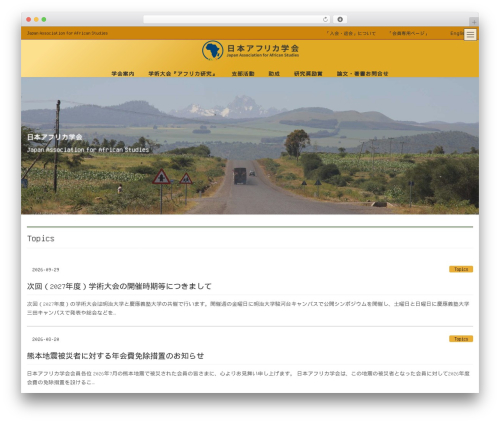Open the 学術大会 menu item
The image size is (500, 423).
pyautogui.click(x=160, y=74)
